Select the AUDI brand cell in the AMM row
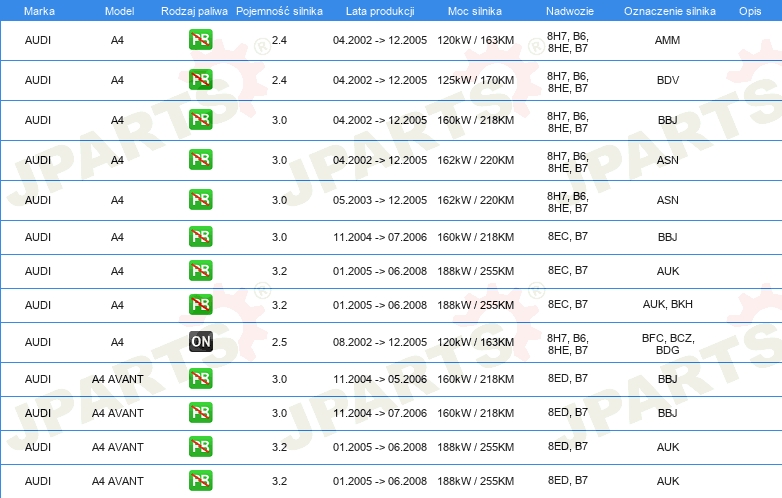The height and width of the screenshot is (498, 782). tap(38, 40)
